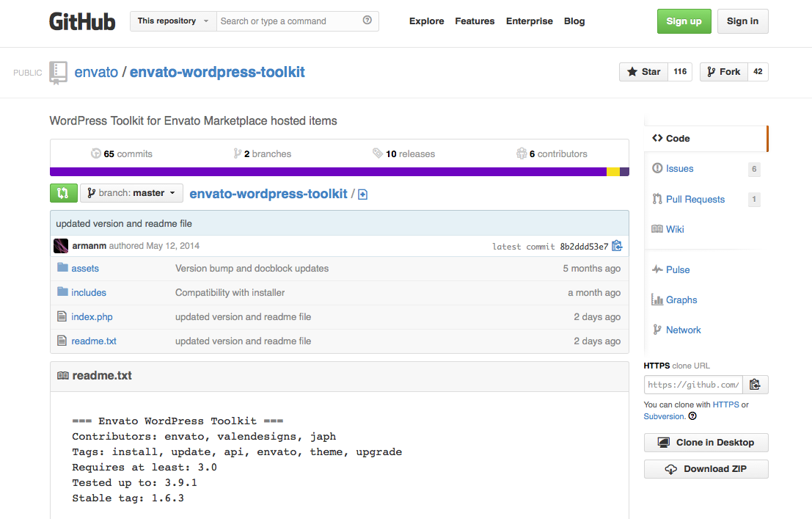View 2 branches

263,153
